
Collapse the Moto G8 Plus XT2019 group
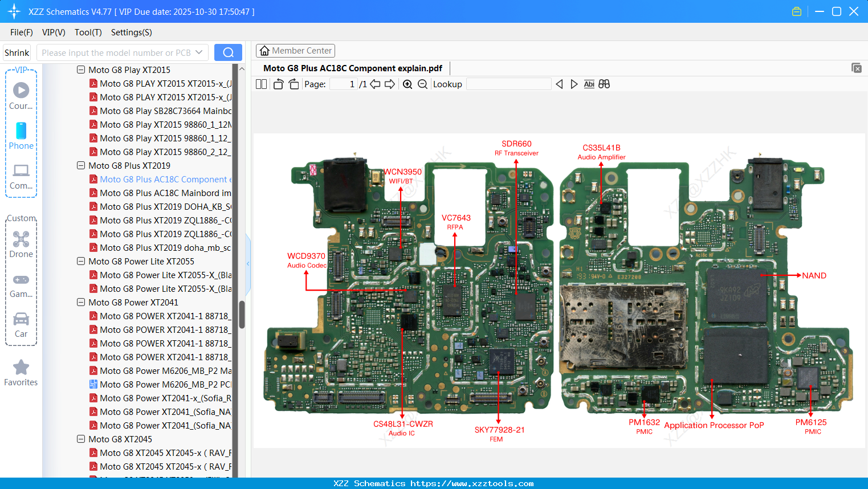click(81, 165)
